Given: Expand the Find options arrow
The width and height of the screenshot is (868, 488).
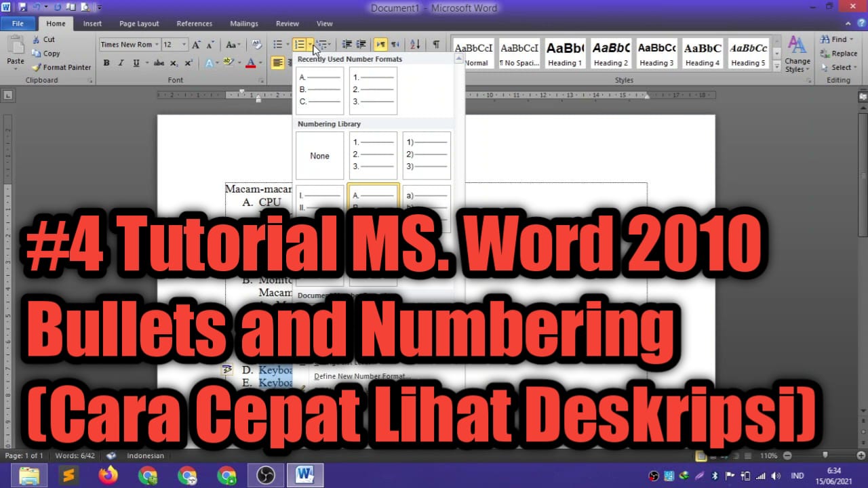Looking at the screenshot, I should click(x=852, y=39).
